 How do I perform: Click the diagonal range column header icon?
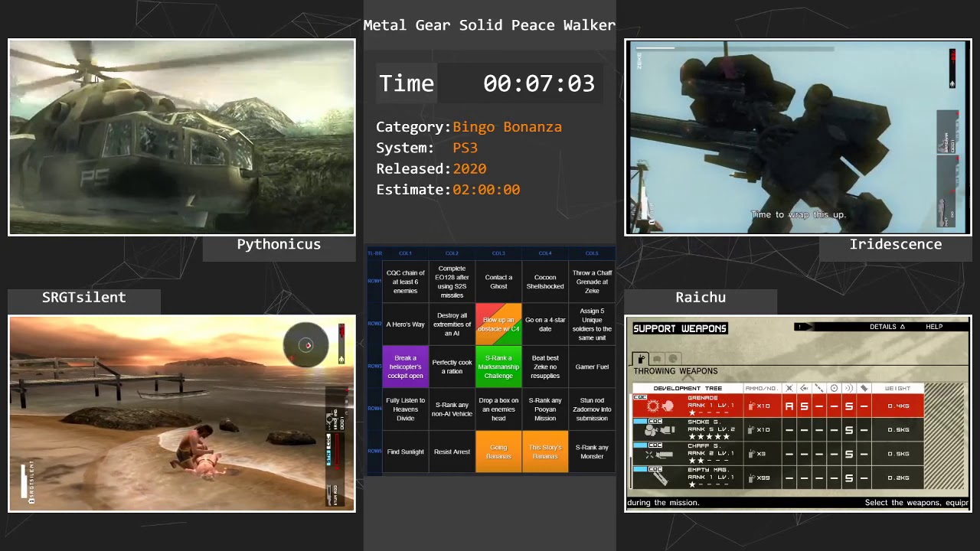click(x=819, y=388)
